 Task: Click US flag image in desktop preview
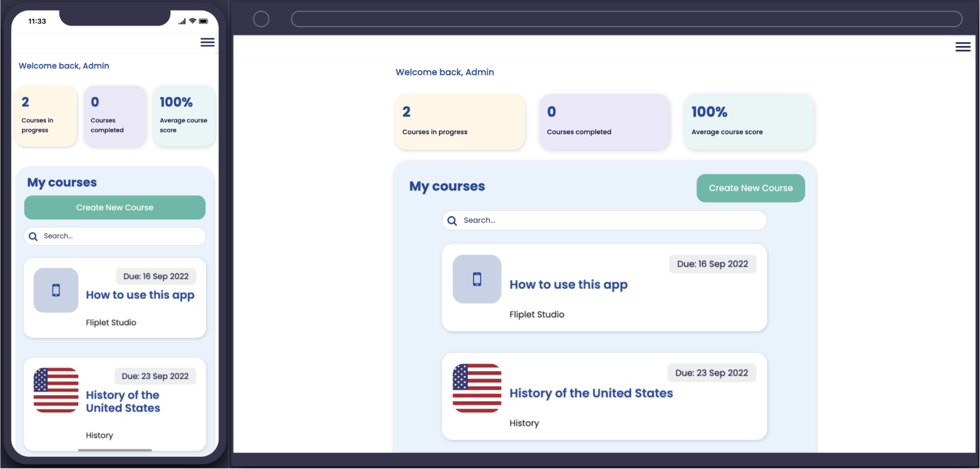click(477, 388)
